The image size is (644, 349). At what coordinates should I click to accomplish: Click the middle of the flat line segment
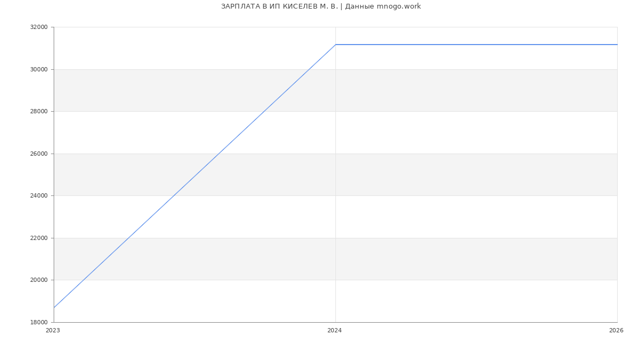pos(476,45)
